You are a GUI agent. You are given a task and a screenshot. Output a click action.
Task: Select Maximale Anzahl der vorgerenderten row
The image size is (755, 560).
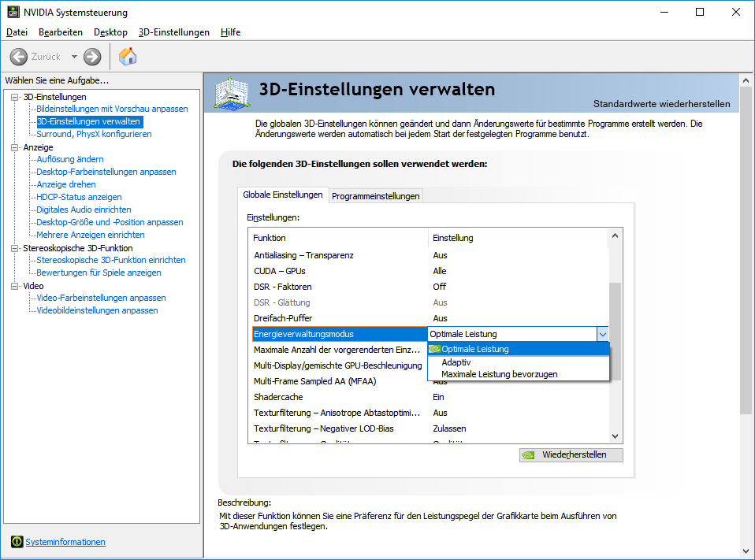[x=338, y=350]
